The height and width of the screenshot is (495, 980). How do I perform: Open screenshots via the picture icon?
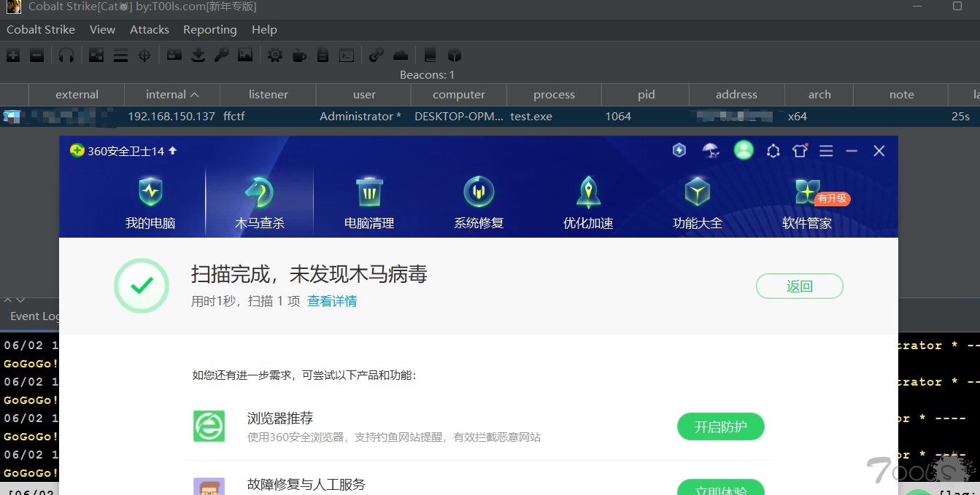pyautogui.click(x=245, y=55)
